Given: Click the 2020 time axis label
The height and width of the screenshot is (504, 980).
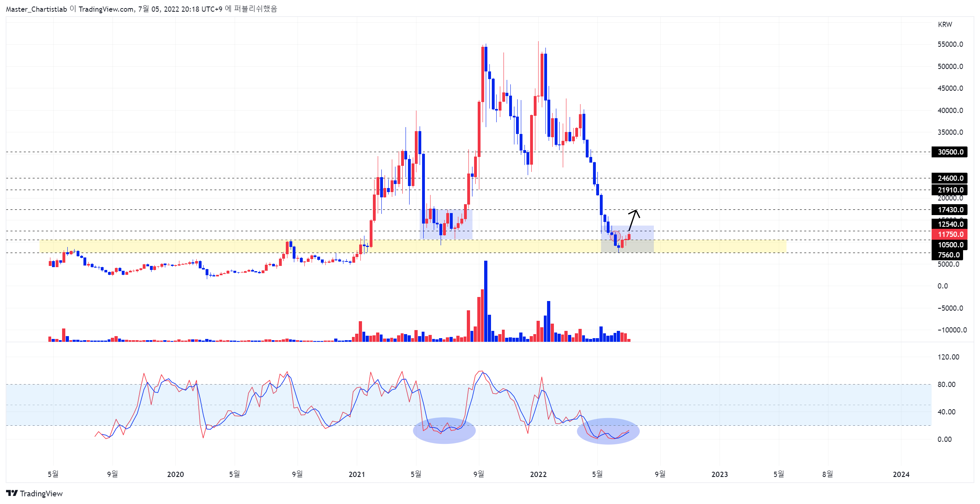Looking at the screenshot, I should pyautogui.click(x=175, y=474).
